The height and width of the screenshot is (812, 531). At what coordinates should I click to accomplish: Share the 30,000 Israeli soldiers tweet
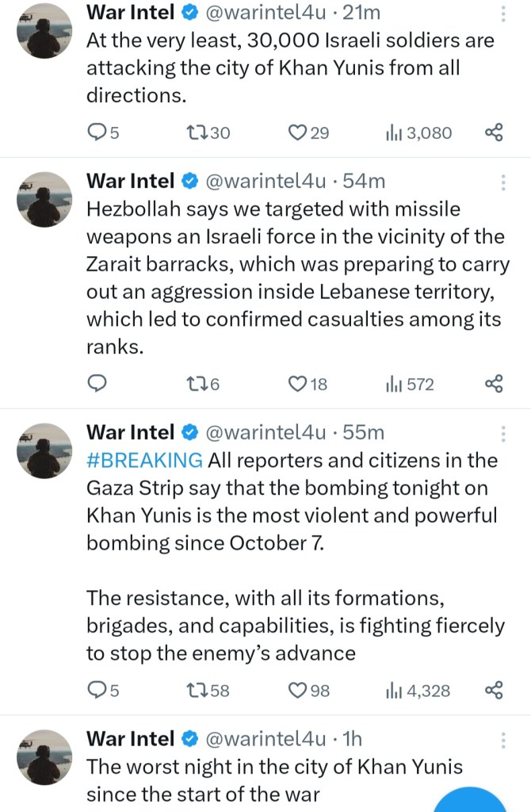[x=494, y=132]
